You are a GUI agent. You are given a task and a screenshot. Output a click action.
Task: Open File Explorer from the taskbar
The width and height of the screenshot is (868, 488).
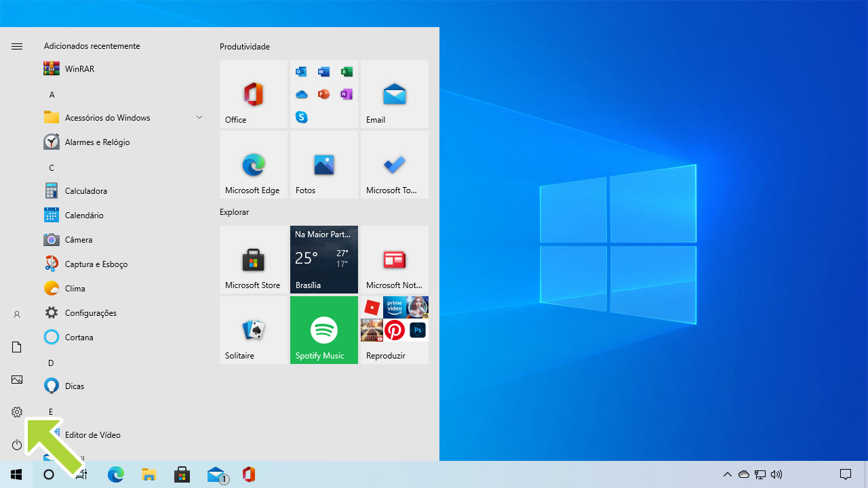pos(149,474)
